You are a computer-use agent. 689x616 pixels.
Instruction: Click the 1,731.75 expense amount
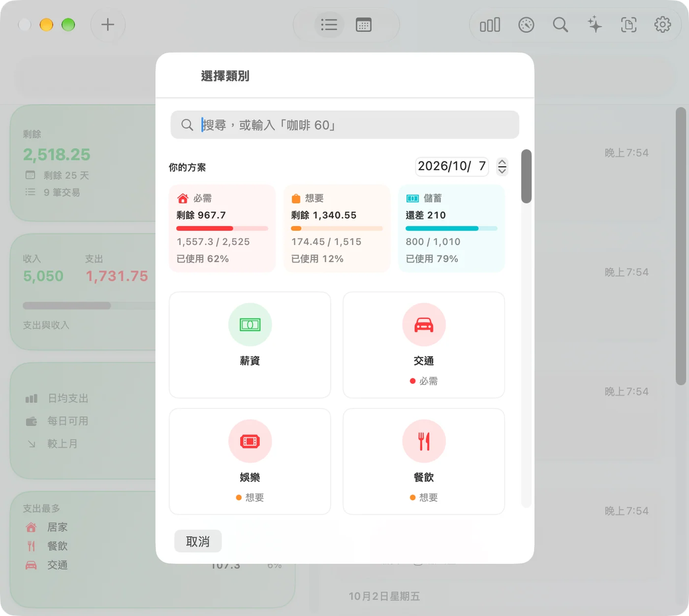[117, 276]
